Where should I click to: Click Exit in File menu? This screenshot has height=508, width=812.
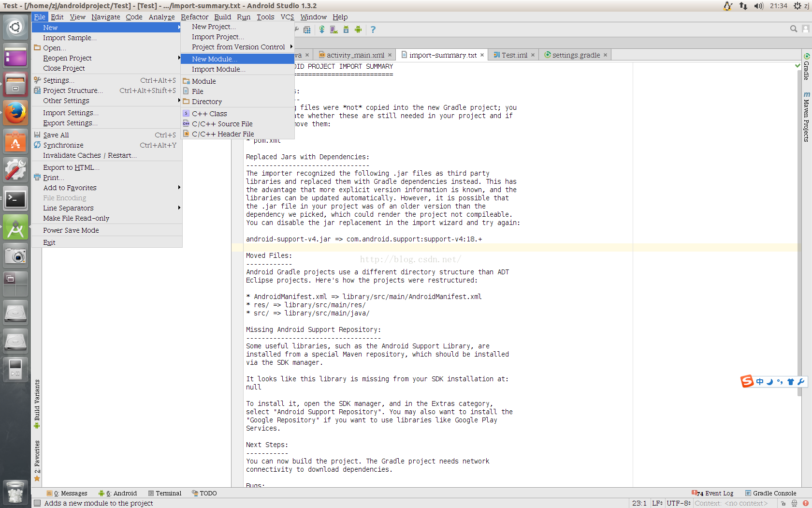pos(107,242)
